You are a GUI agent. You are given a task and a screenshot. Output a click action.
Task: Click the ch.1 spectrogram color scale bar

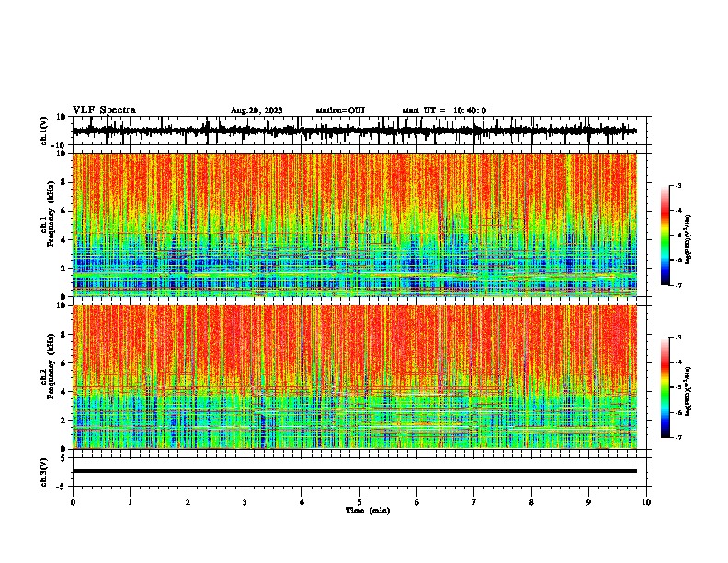[x=665, y=236]
